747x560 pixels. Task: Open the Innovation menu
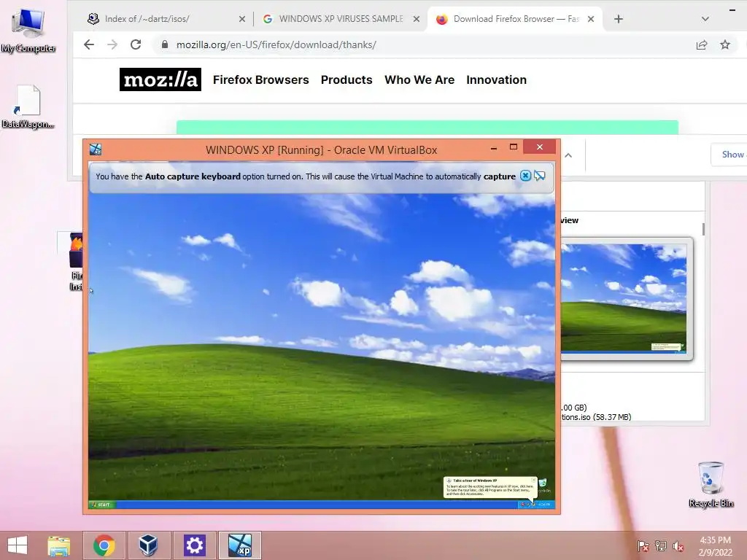(496, 80)
